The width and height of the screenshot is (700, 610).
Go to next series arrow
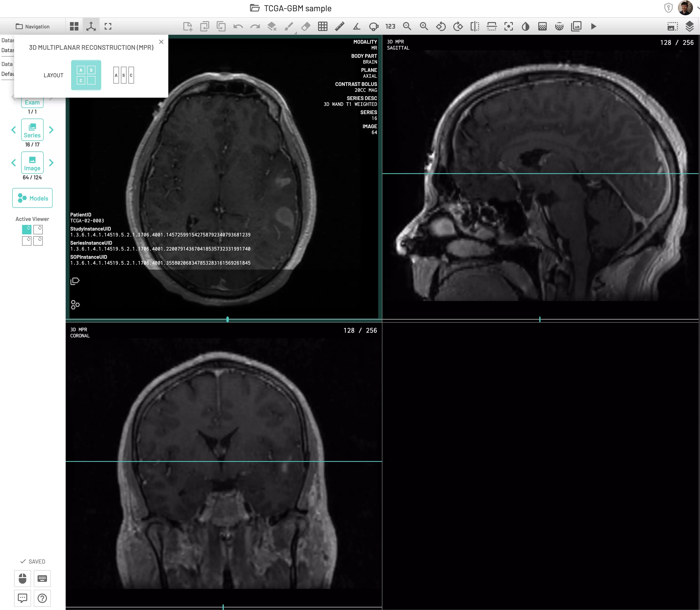coord(51,130)
